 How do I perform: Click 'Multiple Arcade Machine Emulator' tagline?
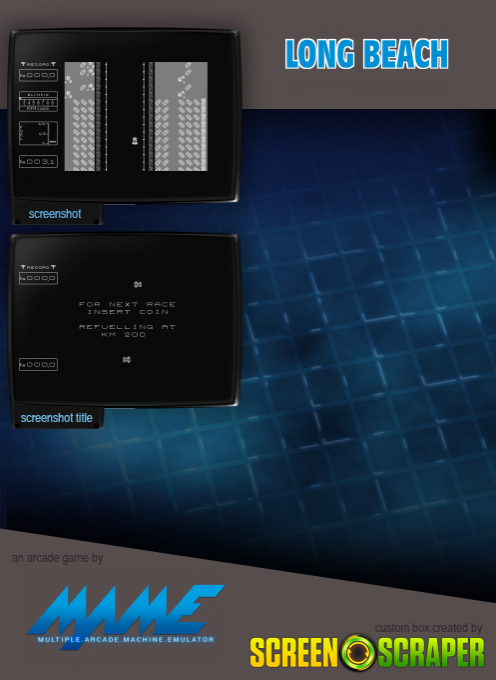point(126,639)
